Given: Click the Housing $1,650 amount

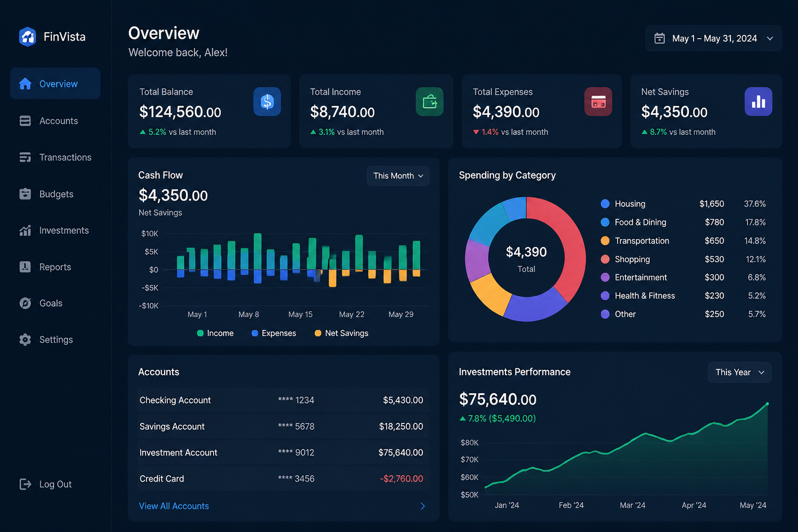Looking at the screenshot, I should click(712, 204).
